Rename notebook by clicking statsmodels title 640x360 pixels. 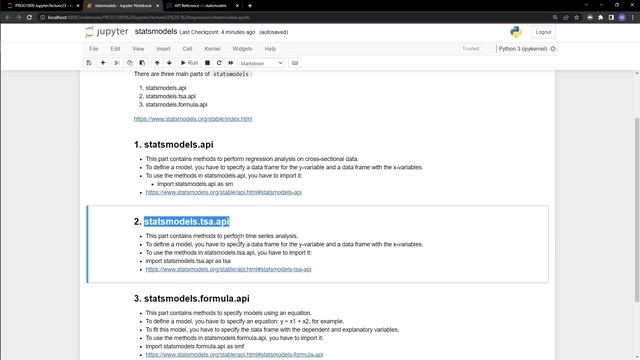tap(156, 31)
